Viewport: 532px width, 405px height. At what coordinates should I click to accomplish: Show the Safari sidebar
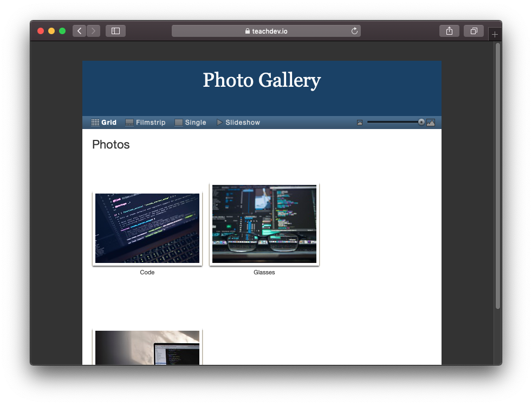115,31
